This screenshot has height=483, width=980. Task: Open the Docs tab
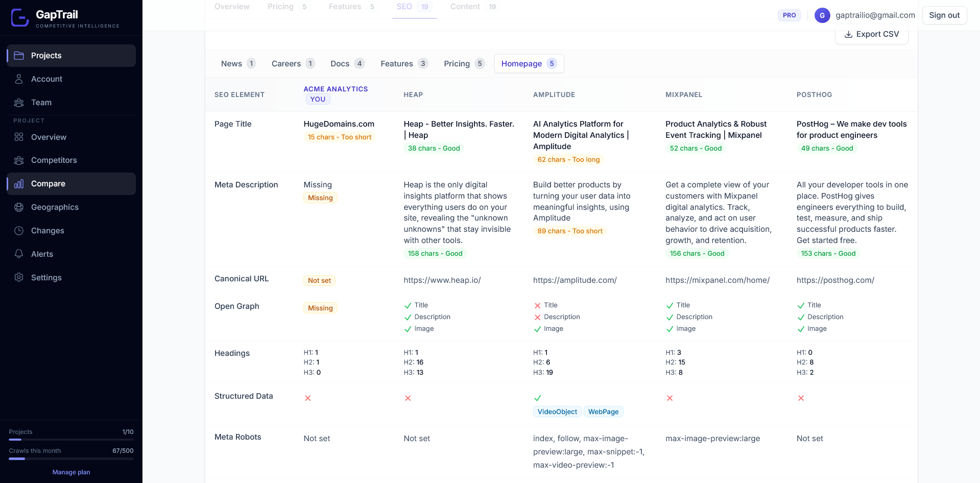(x=347, y=64)
